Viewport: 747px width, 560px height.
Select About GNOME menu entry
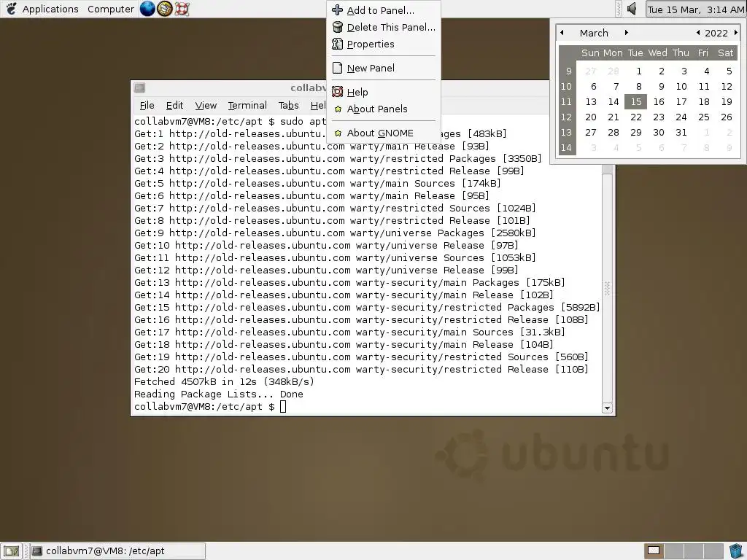coord(384,133)
